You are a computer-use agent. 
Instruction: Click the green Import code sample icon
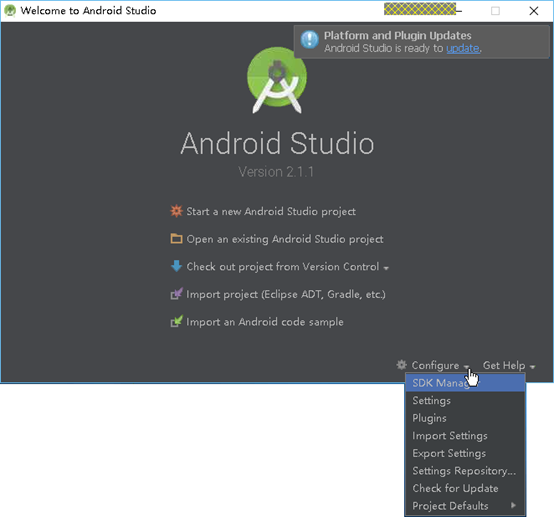(x=176, y=321)
